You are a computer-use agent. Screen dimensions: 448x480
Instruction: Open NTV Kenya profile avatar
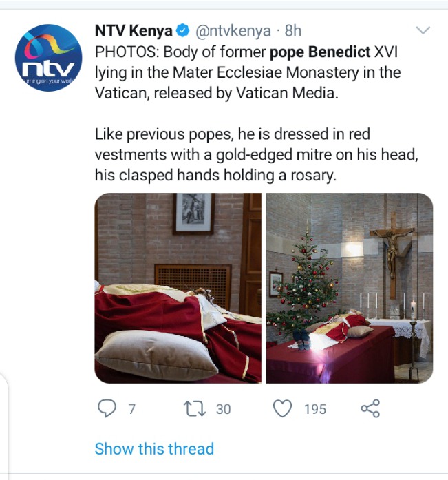[x=49, y=58]
